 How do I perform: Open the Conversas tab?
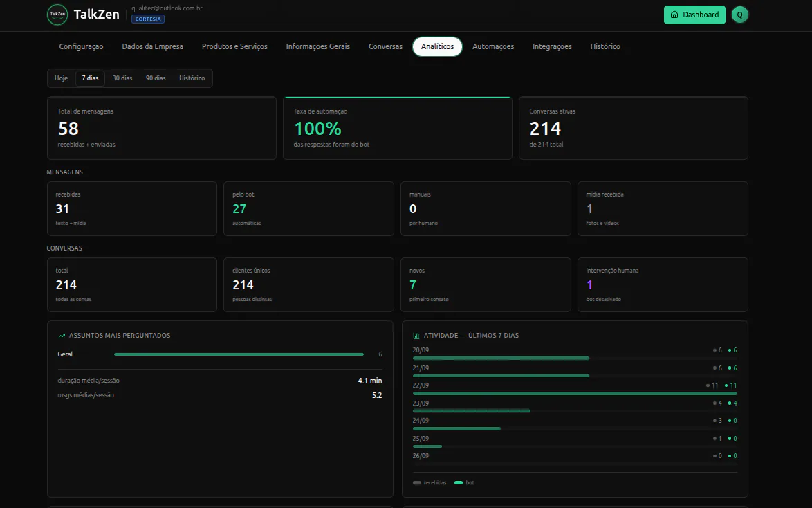click(x=385, y=46)
